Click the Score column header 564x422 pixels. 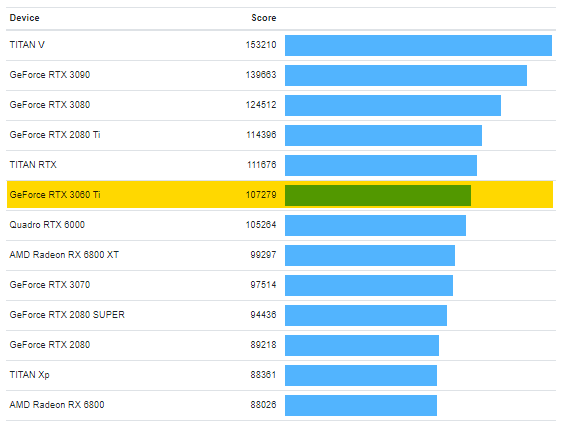(264, 18)
